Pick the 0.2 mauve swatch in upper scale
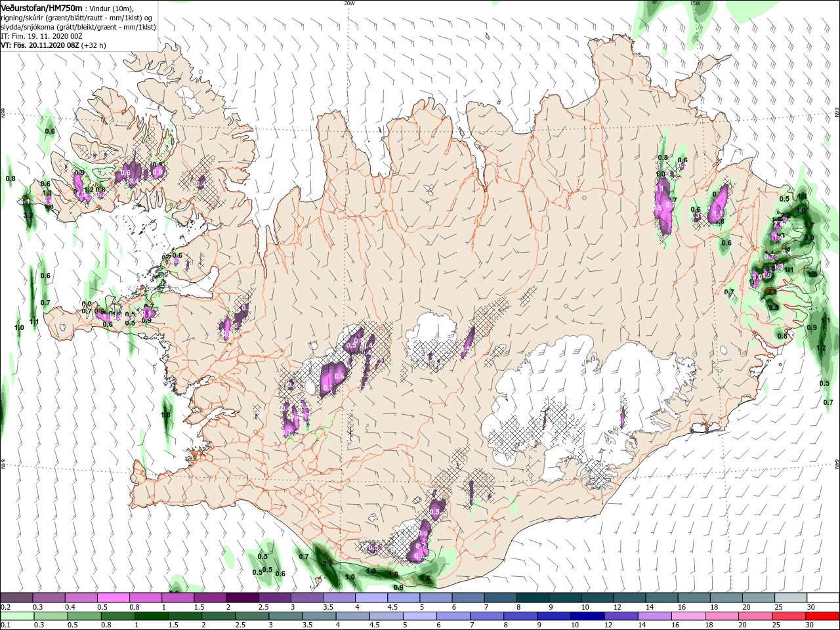840x630 pixels. tap(16, 598)
